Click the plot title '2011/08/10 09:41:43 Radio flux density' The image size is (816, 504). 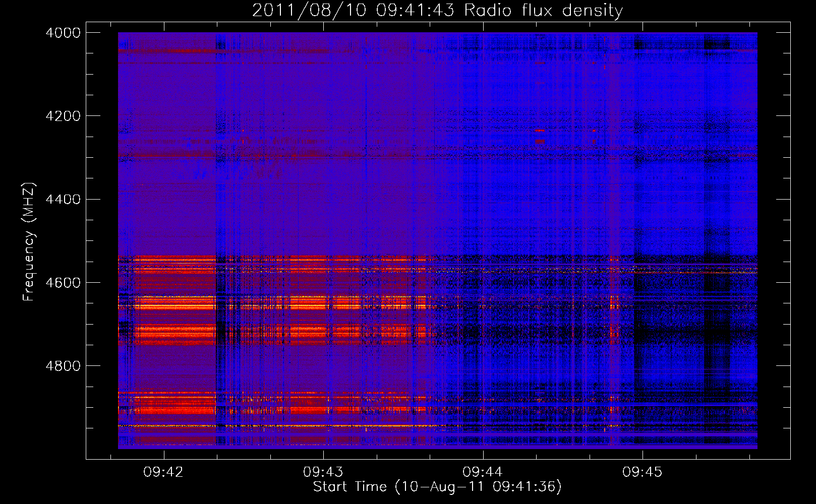437,10
